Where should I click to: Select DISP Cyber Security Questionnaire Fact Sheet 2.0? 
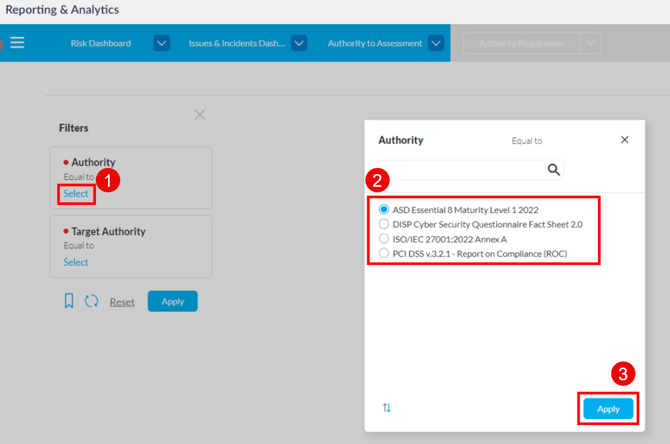tap(385, 225)
